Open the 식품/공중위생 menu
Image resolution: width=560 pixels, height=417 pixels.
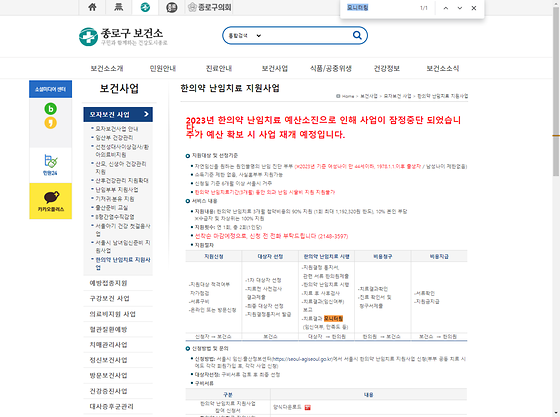(331, 68)
